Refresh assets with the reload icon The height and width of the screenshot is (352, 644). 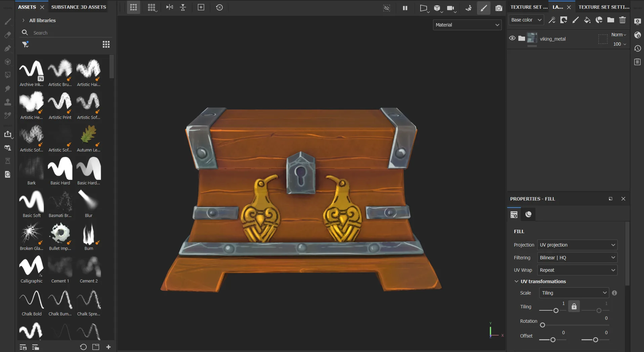pyautogui.click(x=83, y=347)
